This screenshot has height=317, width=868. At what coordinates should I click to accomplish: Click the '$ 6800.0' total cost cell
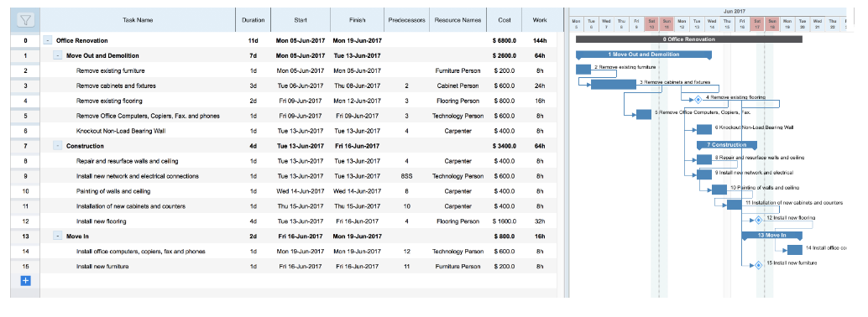(x=505, y=40)
